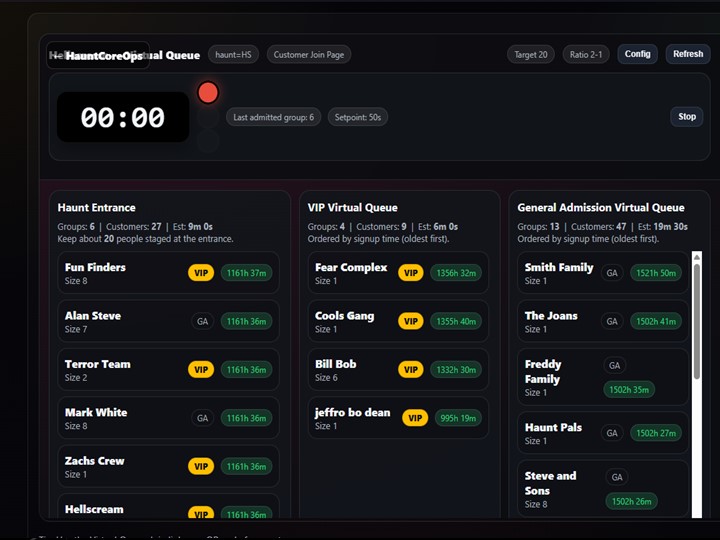Click the VIP badge on Cools Gang
The image size is (720, 540).
(411, 321)
